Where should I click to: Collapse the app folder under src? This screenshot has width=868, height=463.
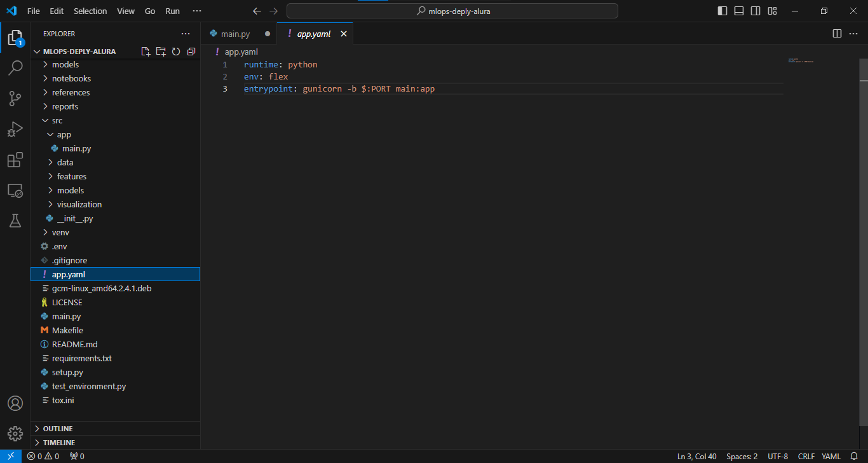[x=115, y=134]
